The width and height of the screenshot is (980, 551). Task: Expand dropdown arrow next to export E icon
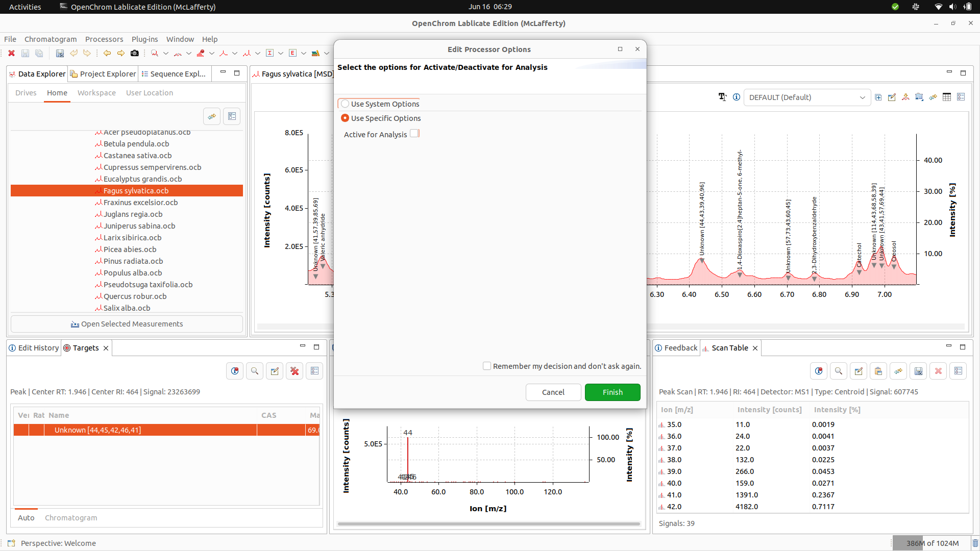click(x=304, y=53)
